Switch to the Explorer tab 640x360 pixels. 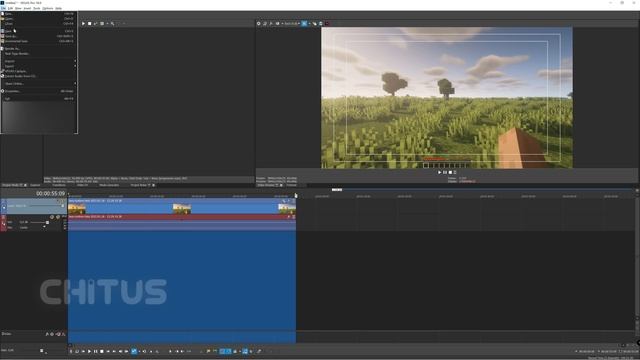pyautogui.click(x=35, y=185)
